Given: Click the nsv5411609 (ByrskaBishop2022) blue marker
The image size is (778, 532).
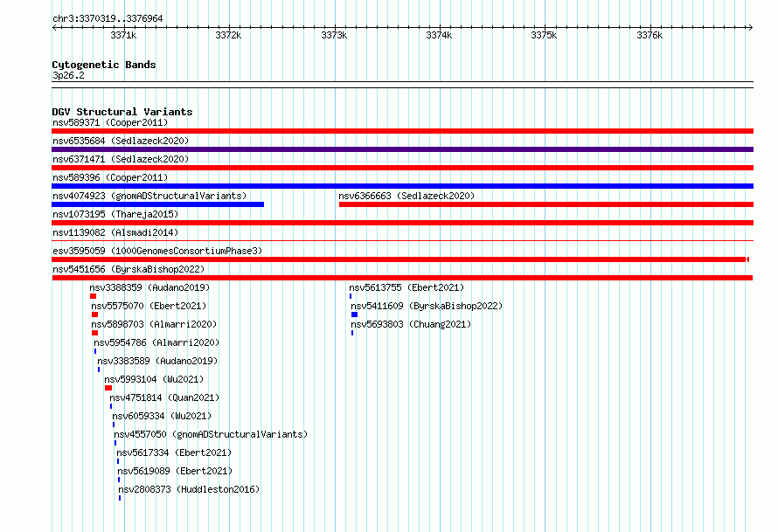Looking at the screenshot, I should pyautogui.click(x=354, y=314).
